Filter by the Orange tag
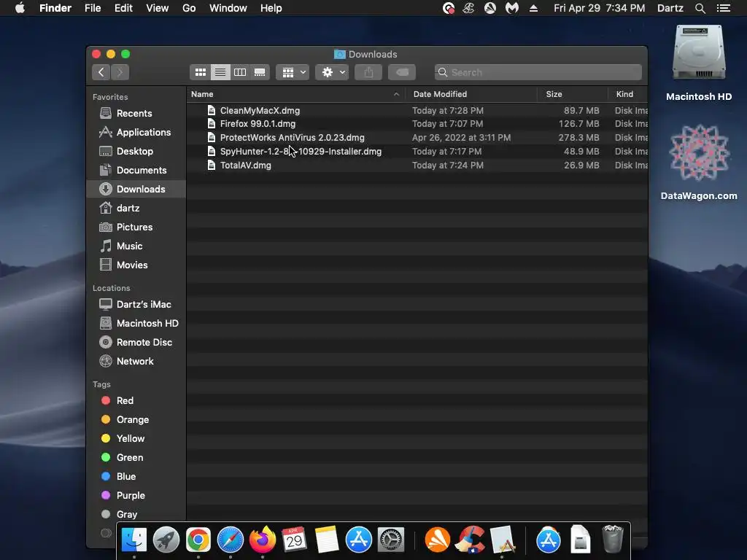This screenshot has width=747, height=560. point(136,419)
